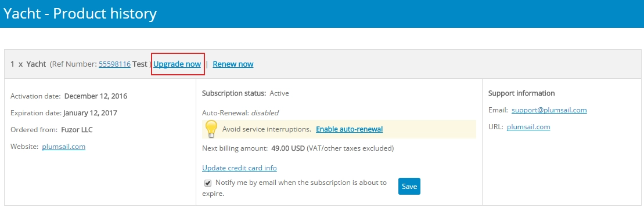Click the Save button

[x=409, y=187]
